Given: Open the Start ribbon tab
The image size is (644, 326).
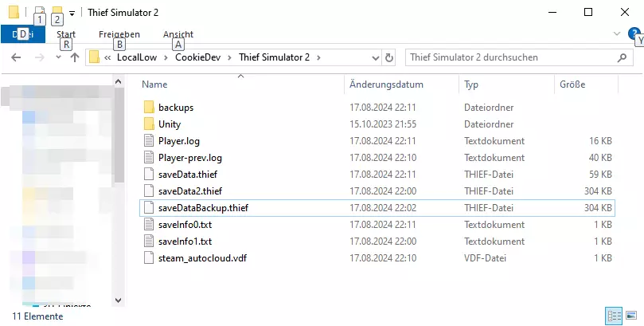Looking at the screenshot, I should [66, 34].
